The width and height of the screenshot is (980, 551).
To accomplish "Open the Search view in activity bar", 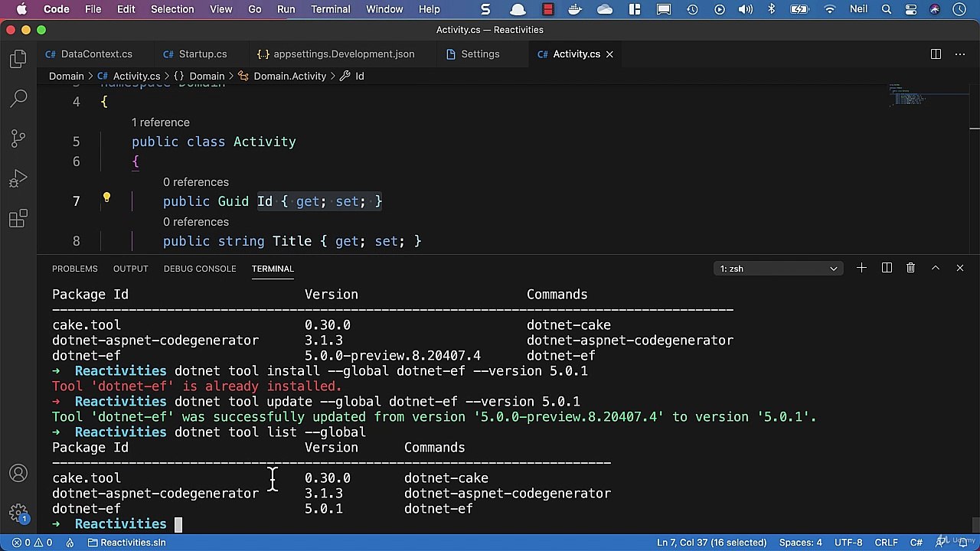I will click(18, 99).
